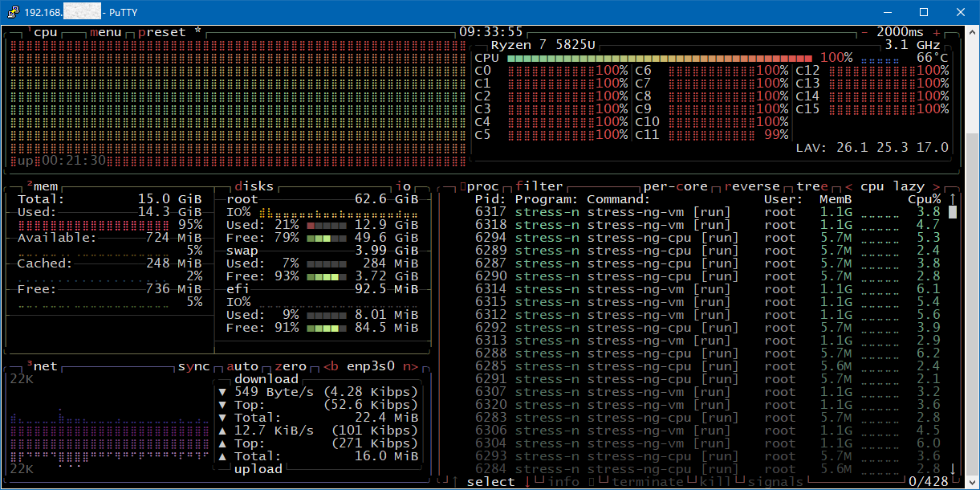This screenshot has width=980, height=490.
Task: Toggle auto scaling on the network graph
Action: tap(242, 366)
